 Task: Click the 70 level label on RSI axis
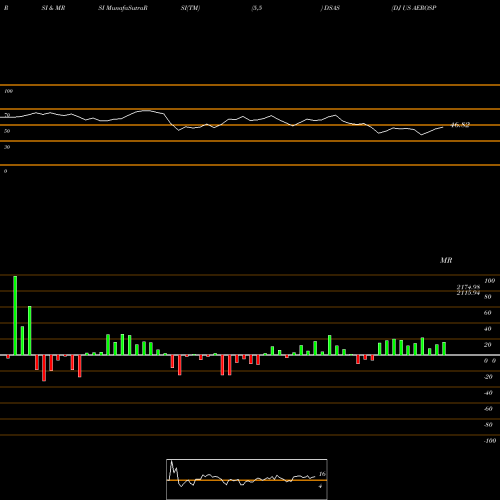7,115
